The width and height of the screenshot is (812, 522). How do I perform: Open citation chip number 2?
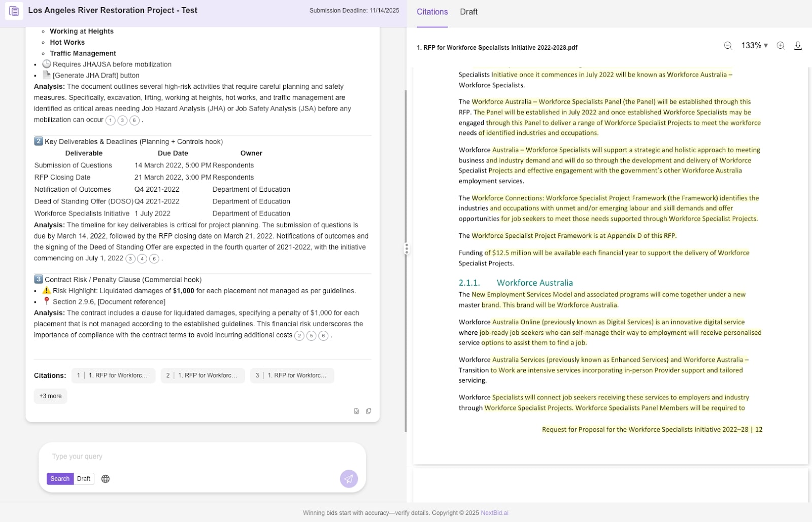202,376
